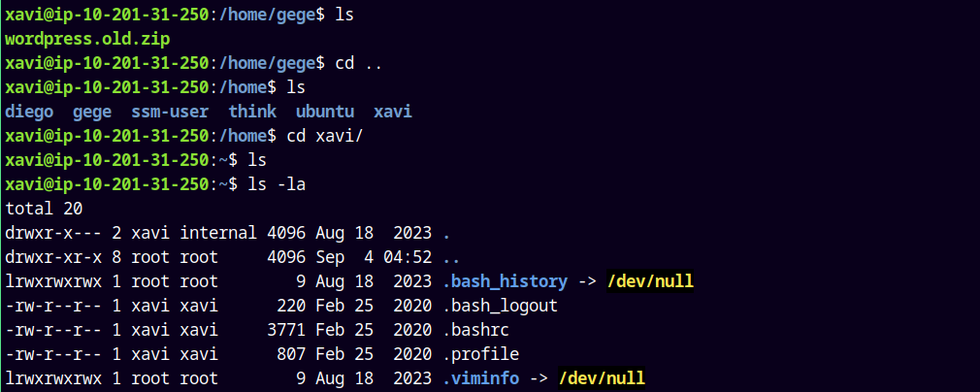The image size is (980, 392).
Task: Select the /dev/null target of .viminfo
Action: (x=602, y=377)
